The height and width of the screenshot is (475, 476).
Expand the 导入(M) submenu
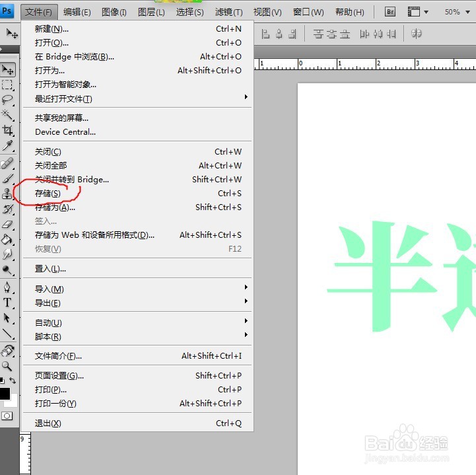[137, 289]
